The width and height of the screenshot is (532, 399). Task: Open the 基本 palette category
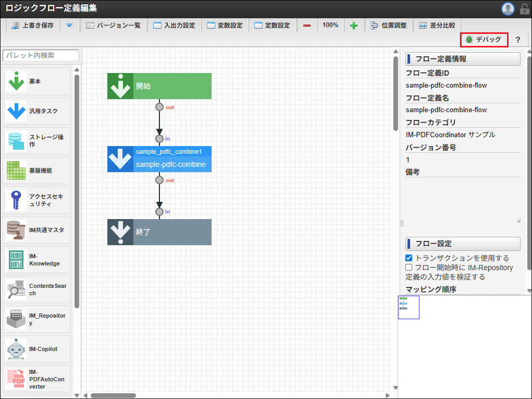point(36,81)
